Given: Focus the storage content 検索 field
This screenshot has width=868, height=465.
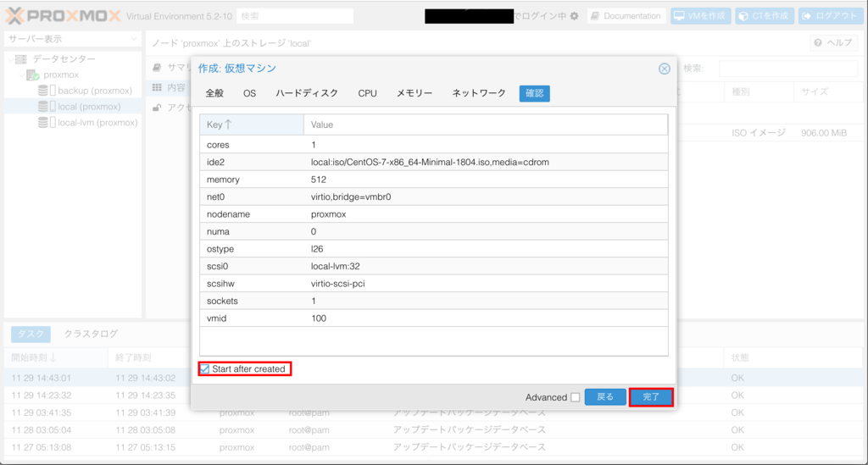Looking at the screenshot, I should [x=788, y=69].
